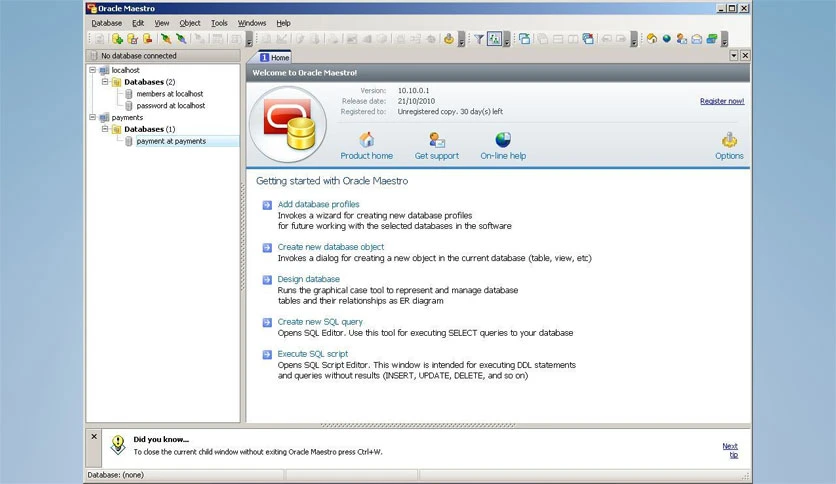Click the envelope mail icon in toolbar

pyautogui.click(x=696, y=39)
